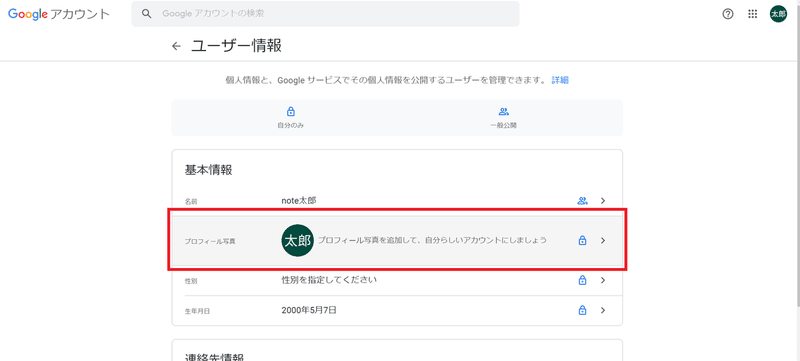
Task: Click 性別を指定してください text
Action: 329,280
